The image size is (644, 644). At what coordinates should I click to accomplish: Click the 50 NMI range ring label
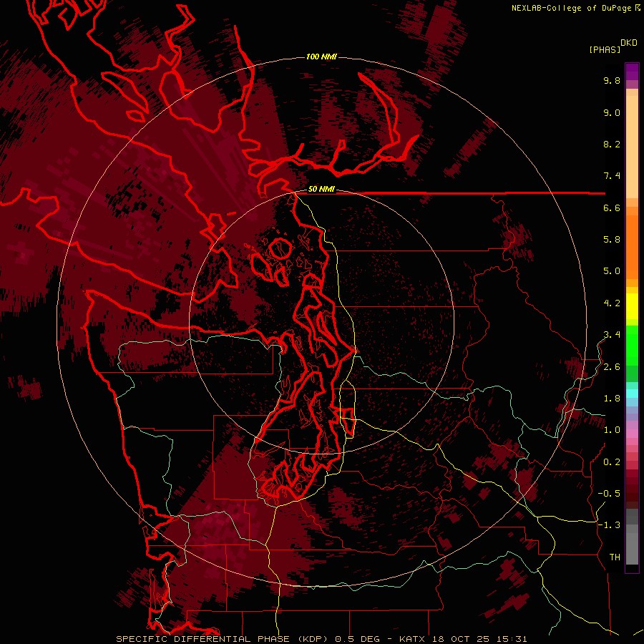321,189
